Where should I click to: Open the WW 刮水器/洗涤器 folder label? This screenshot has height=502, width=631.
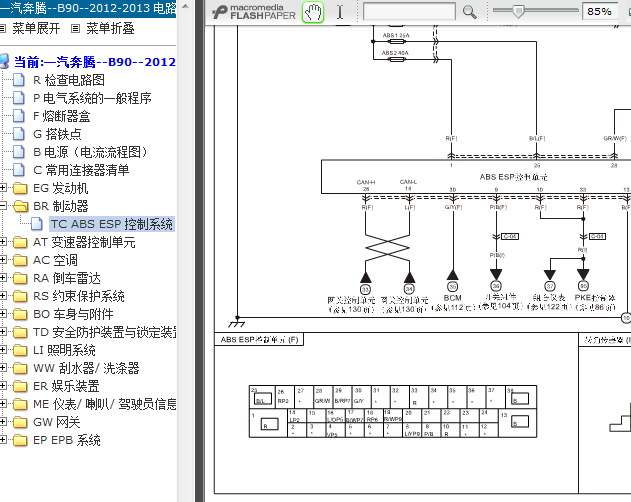coord(86,368)
